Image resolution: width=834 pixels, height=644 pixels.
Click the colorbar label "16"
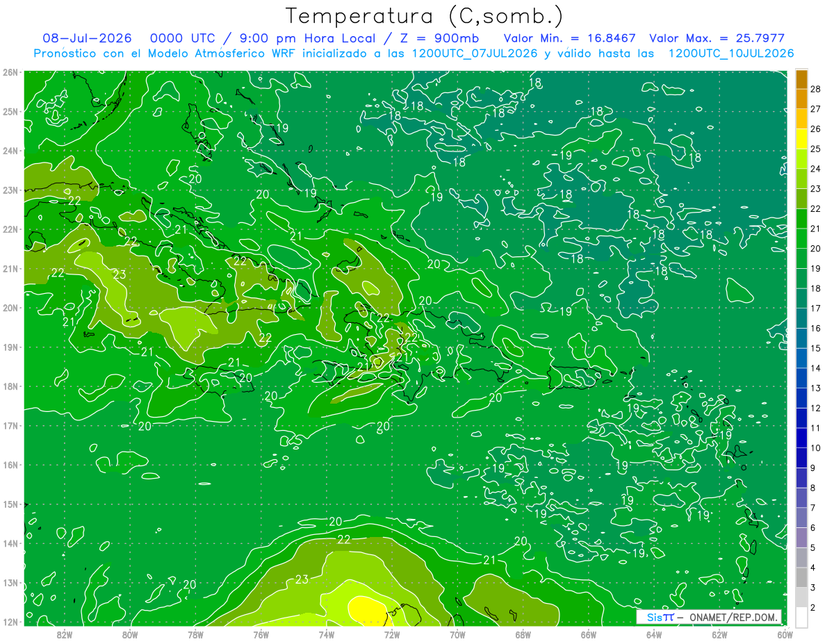tap(816, 328)
